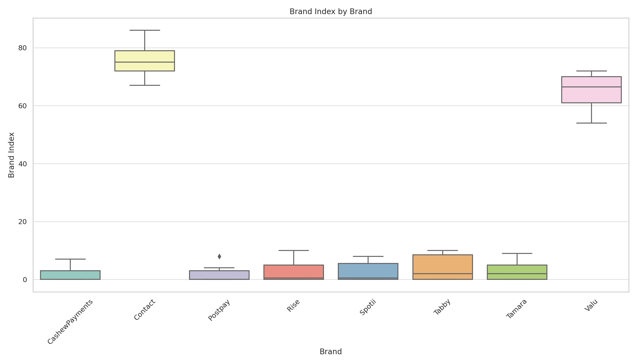The height and width of the screenshot is (364, 637).
Task: Click the Contact x-axis tick label
Action: pyautogui.click(x=144, y=309)
